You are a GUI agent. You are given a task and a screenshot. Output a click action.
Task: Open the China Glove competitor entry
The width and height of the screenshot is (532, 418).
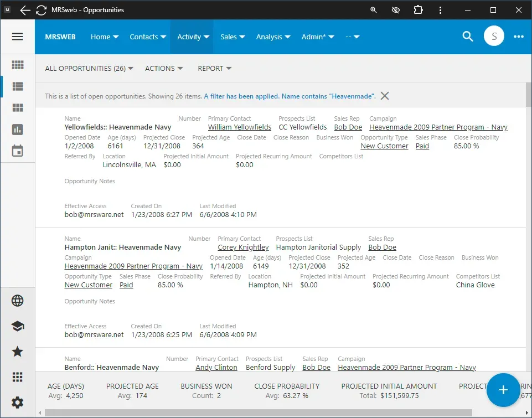coord(475,285)
